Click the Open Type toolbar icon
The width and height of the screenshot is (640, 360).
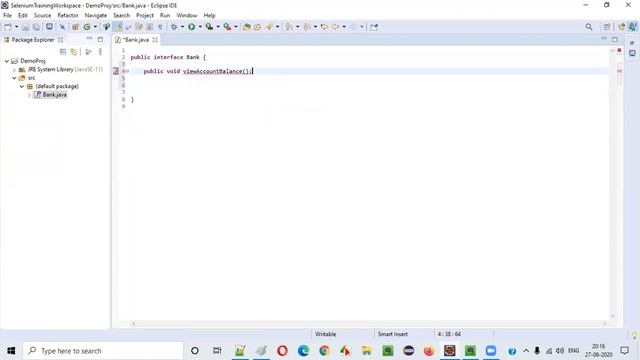point(247,27)
